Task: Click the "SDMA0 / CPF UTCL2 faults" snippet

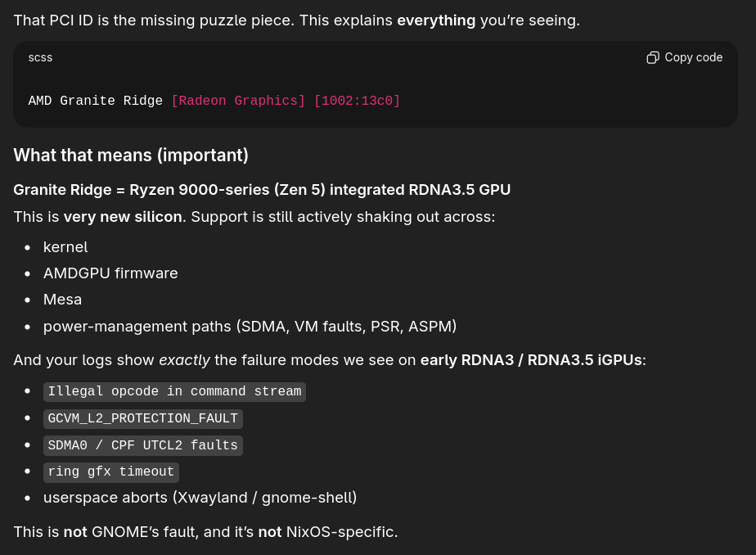Action: [x=142, y=445]
